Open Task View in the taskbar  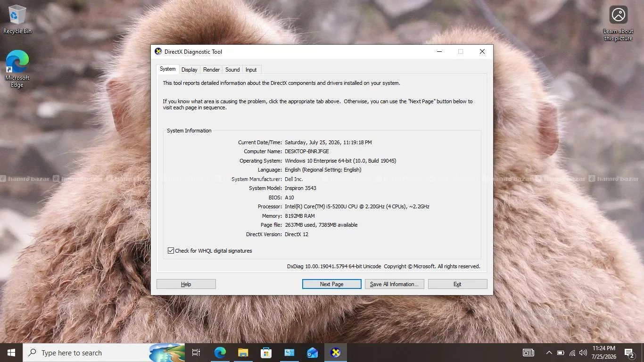196,353
